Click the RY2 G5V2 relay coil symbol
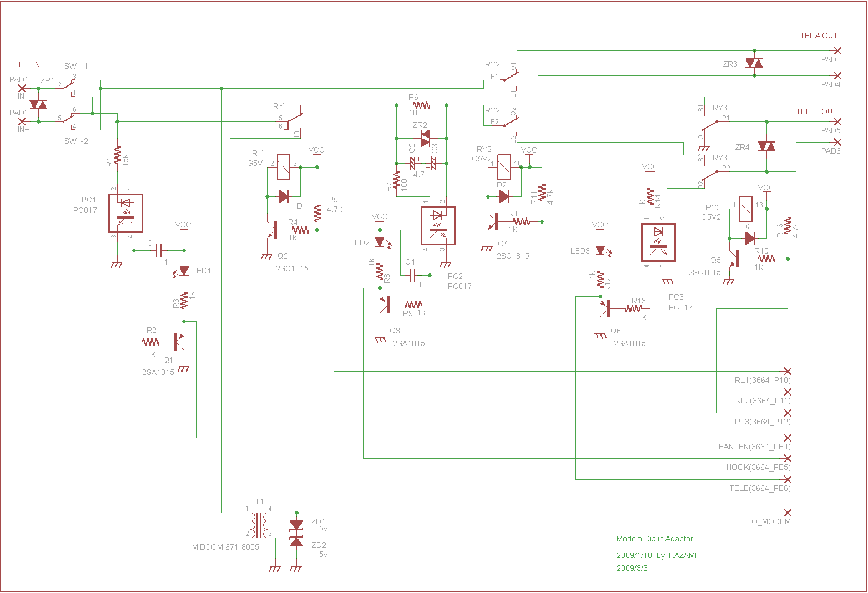 [504, 167]
